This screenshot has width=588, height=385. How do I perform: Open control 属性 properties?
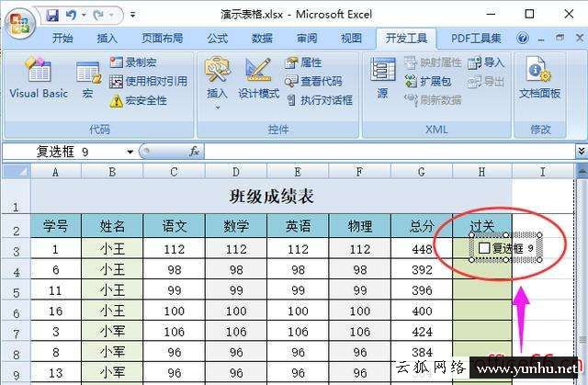pos(303,62)
